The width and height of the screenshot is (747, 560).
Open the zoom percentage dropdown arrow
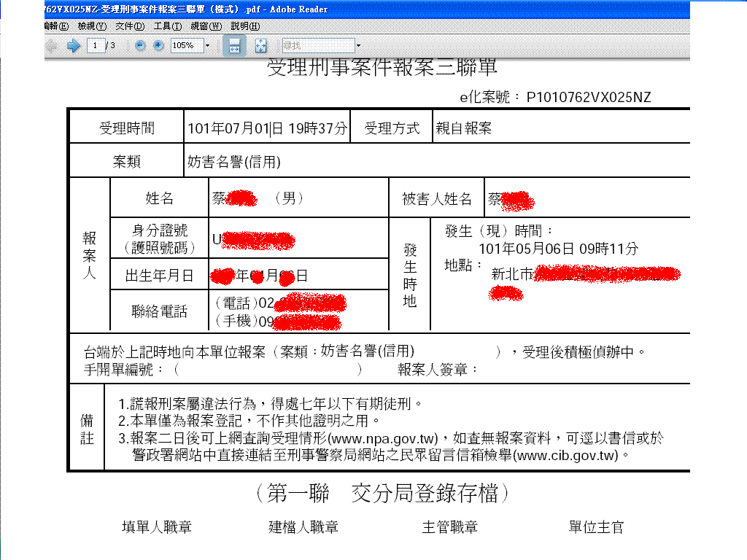(207, 46)
